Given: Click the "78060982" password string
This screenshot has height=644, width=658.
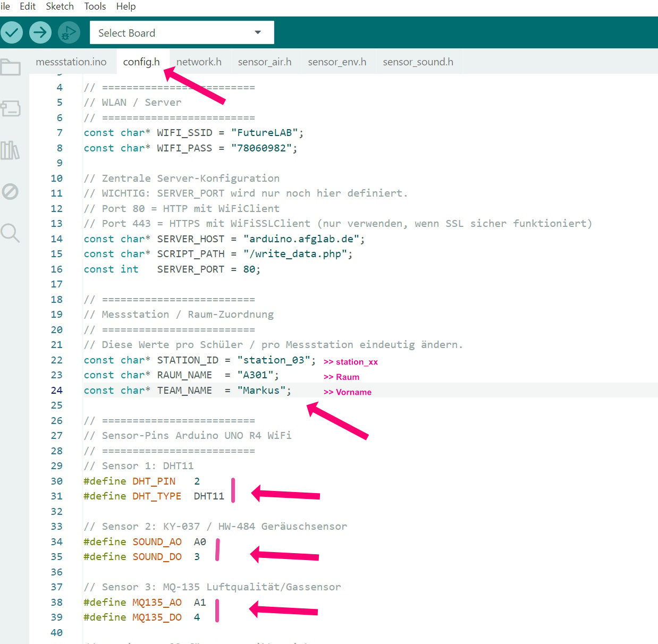Looking at the screenshot, I should [261, 148].
